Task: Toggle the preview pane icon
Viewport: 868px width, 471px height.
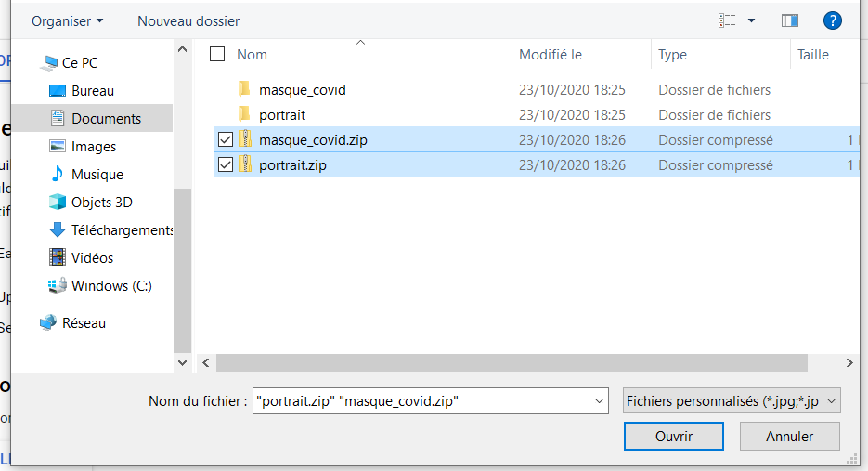Action: tap(790, 20)
